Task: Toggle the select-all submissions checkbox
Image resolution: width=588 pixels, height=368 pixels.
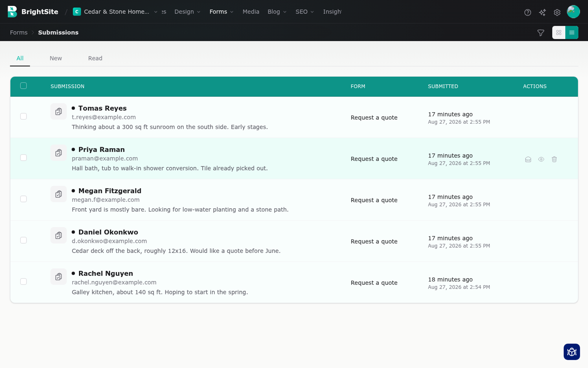Action: 24,86
